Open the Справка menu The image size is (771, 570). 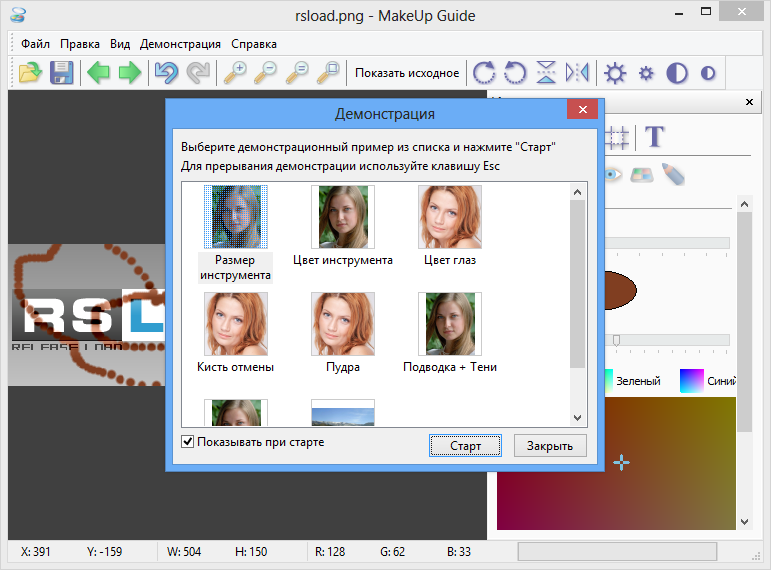(254, 44)
